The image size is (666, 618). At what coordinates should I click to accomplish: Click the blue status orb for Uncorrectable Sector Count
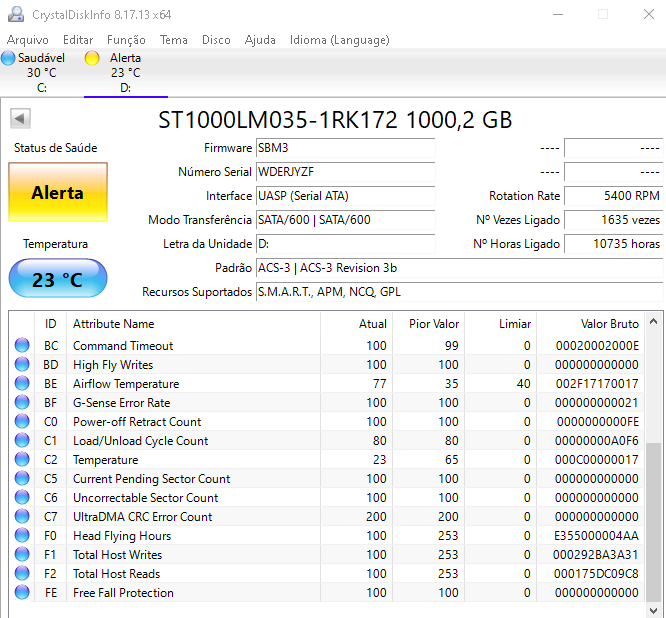coord(22,497)
